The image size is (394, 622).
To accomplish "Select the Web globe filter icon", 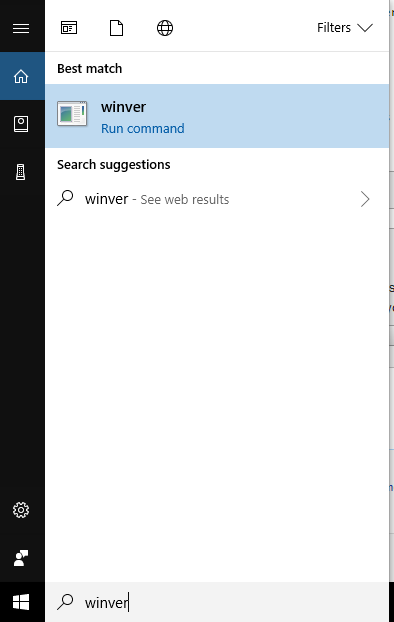I will pos(165,28).
